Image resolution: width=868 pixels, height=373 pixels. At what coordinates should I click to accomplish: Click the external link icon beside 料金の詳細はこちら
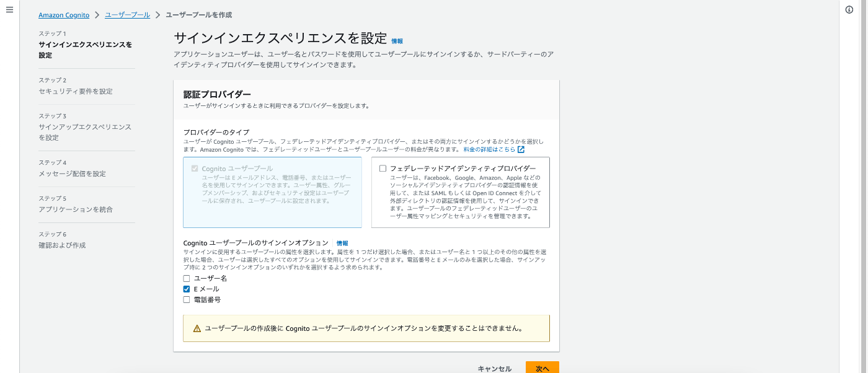(x=521, y=149)
